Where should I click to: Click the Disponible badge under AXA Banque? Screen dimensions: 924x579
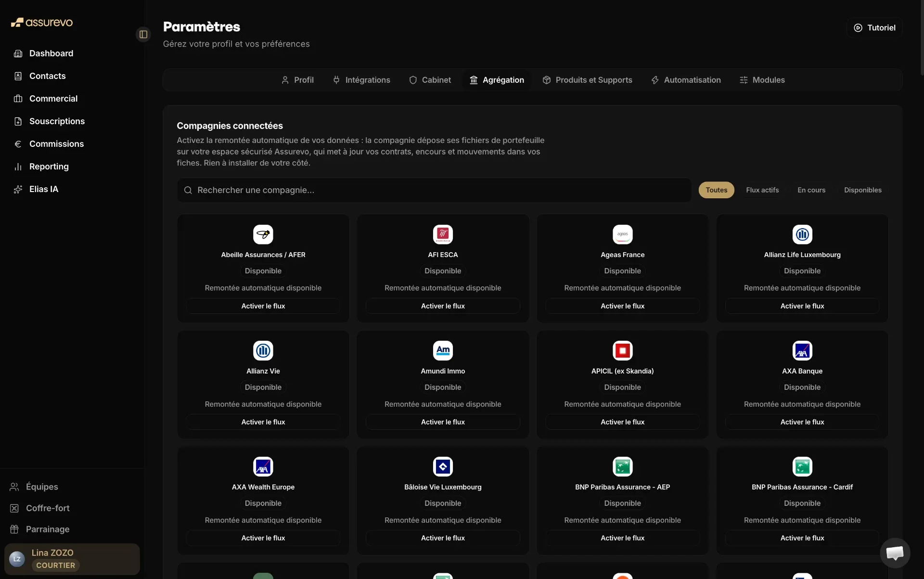coord(802,387)
